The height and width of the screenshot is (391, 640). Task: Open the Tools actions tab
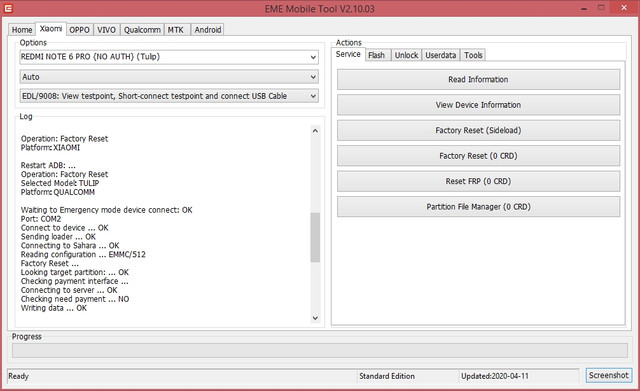click(x=473, y=55)
